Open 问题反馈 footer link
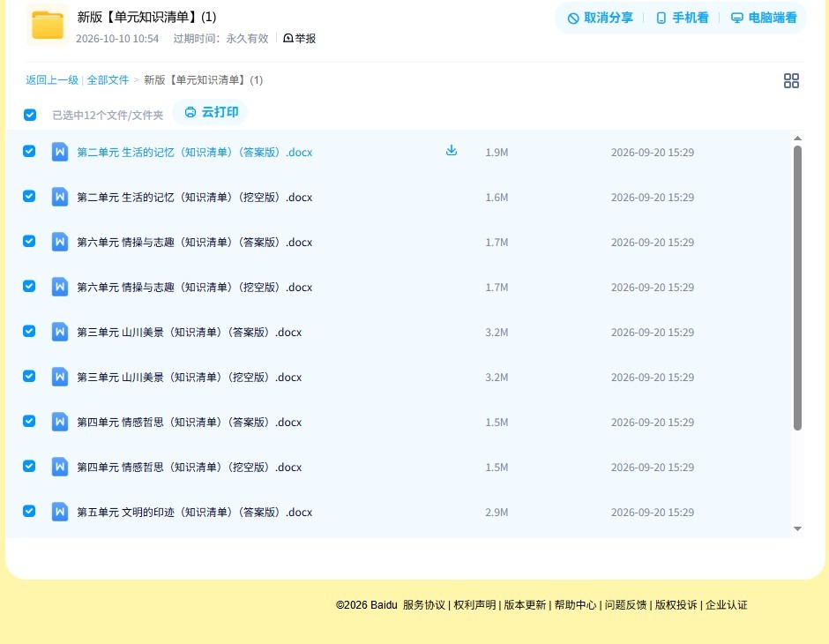Image resolution: width=829 pixels, height=644 pixels. pos(626,605)
